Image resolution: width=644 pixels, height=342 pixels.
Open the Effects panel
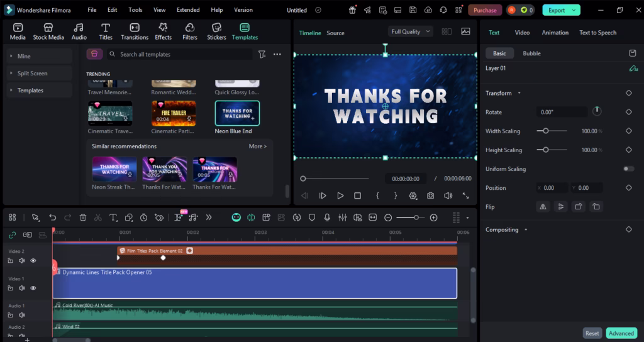pos(163,31)
